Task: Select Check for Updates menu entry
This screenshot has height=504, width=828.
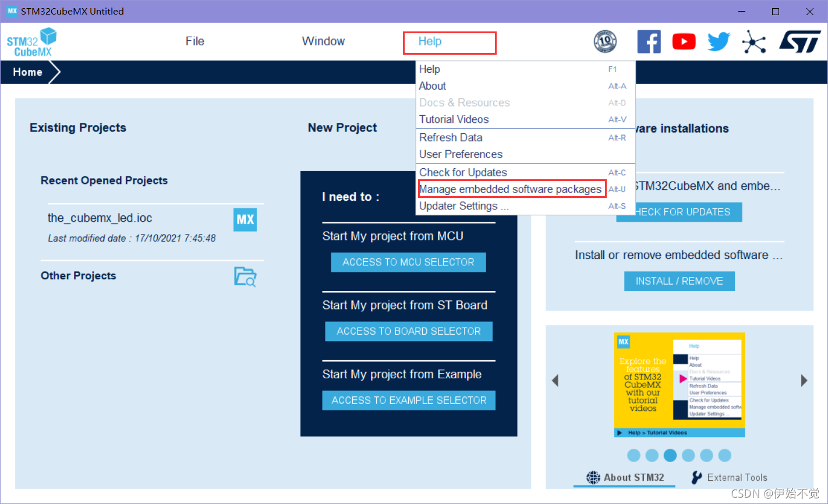Action: tap(525, 173)
